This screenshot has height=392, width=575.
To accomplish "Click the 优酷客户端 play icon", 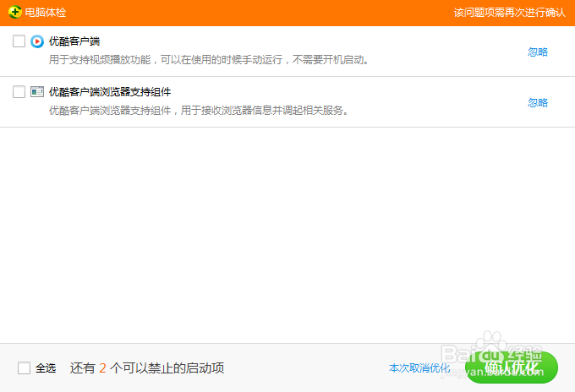I will 37,41.
